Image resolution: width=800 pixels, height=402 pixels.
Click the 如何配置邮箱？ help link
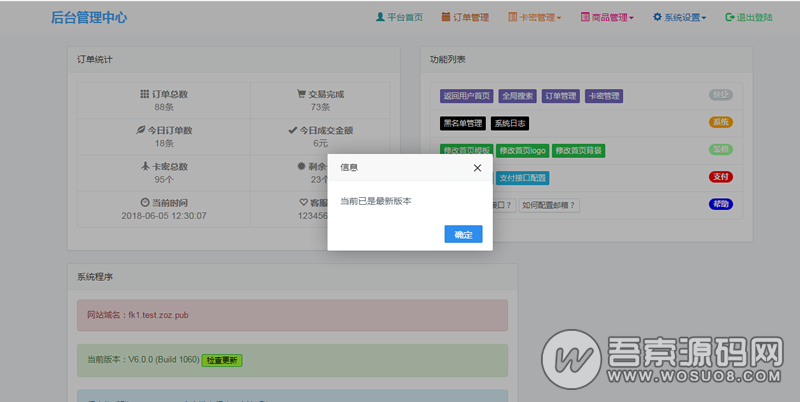pos(549,206)
